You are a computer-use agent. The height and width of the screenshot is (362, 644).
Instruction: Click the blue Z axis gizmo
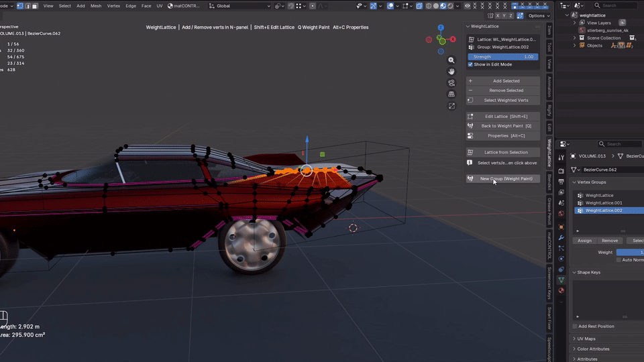[x=441, y=27]
